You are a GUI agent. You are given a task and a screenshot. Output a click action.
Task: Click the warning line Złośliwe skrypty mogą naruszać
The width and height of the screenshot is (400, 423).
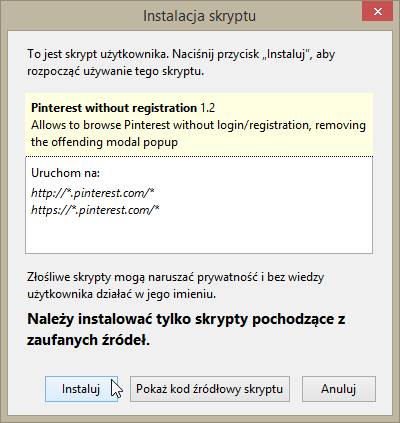coord(175,277)
